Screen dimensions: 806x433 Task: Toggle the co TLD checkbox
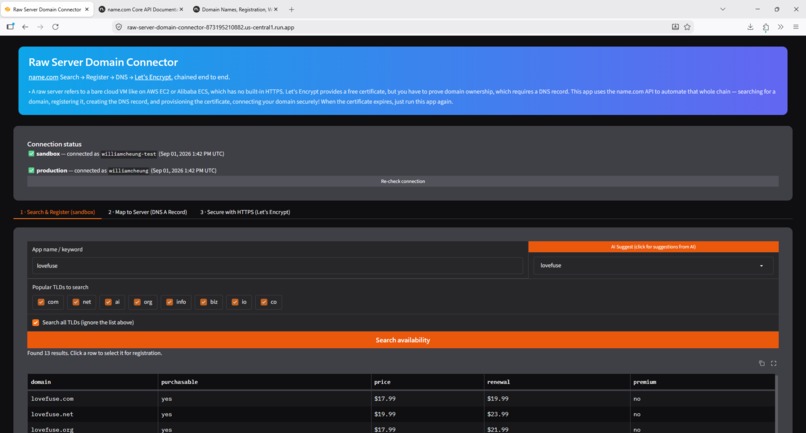click(264, 302)
